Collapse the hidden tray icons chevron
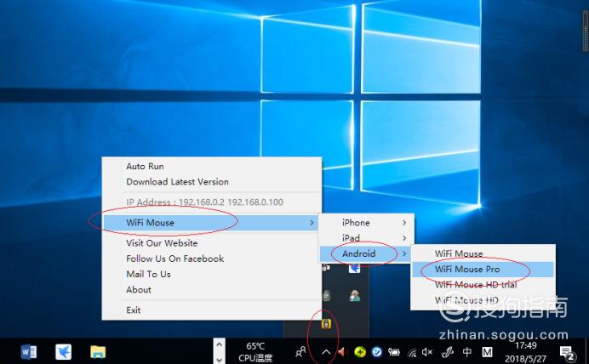The height and width of the screenshot is (364, 589). point(326,352)
